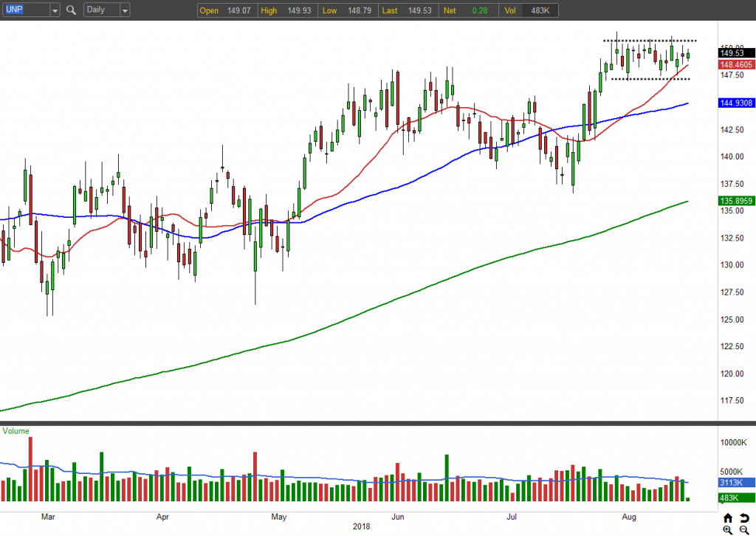Click the 125.00 price axis label
Image resolution: width=756 pixels, height=536 pixels.
(732, 320)
